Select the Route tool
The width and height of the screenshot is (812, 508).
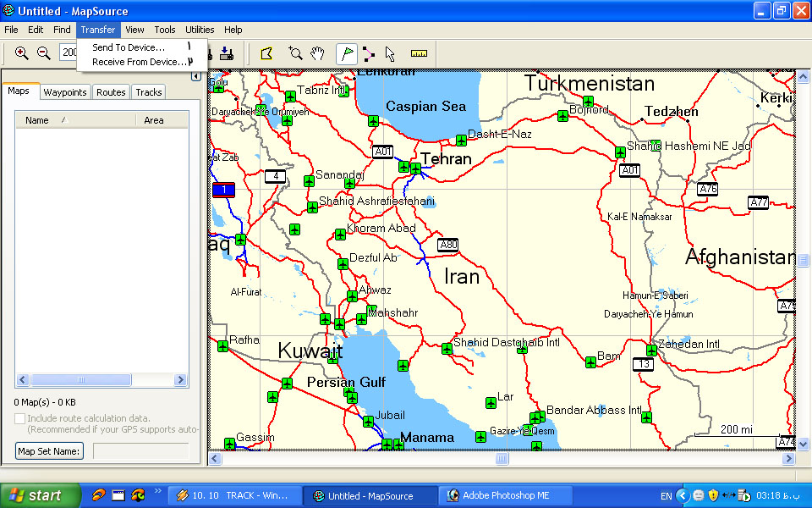369,53
